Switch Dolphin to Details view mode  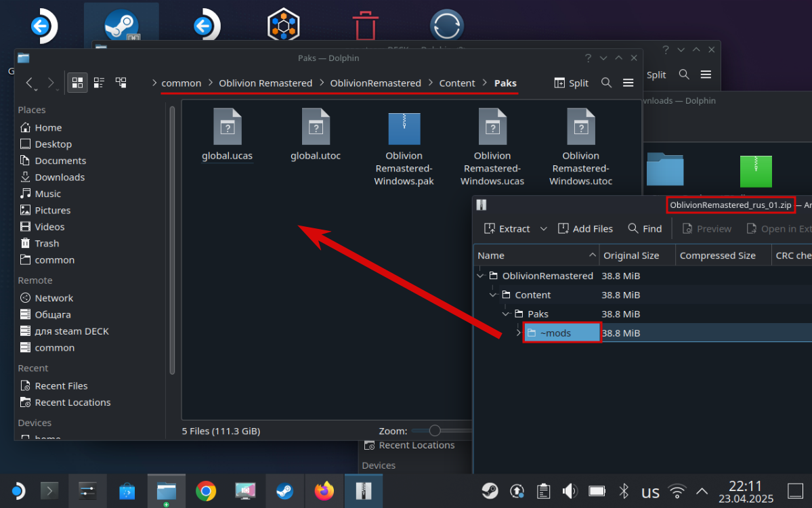[121, 83]
